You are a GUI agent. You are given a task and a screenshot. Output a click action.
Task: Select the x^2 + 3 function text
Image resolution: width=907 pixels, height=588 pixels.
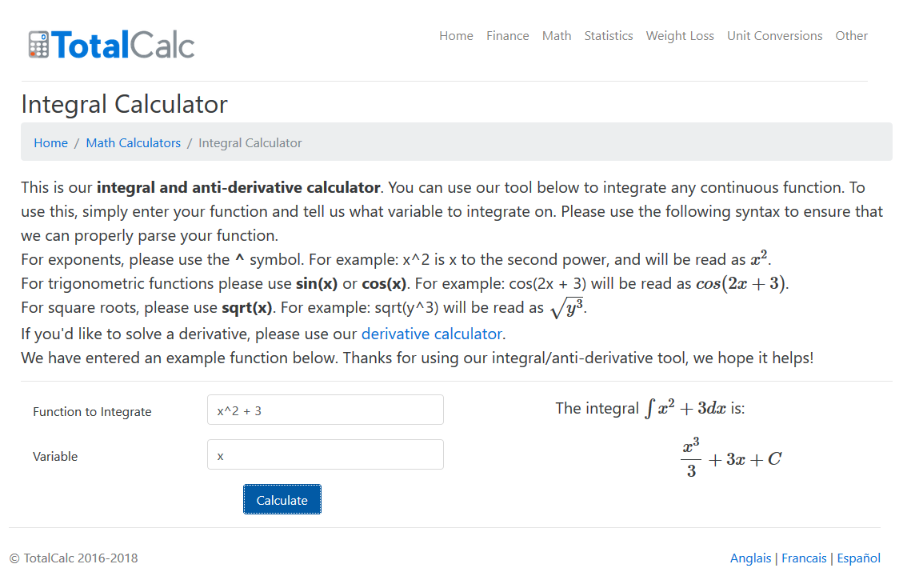(238, 410)
